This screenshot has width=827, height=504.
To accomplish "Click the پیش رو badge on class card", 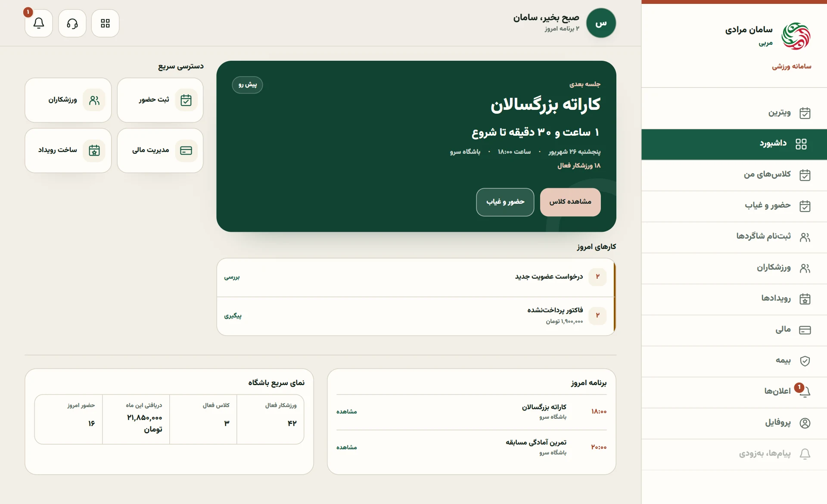I will click(x=247, y=85).
